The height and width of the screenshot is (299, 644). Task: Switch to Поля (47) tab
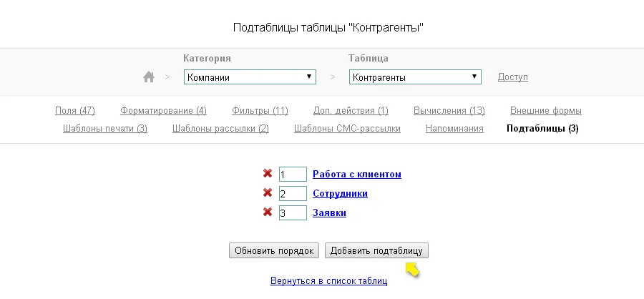coord(74,110)
